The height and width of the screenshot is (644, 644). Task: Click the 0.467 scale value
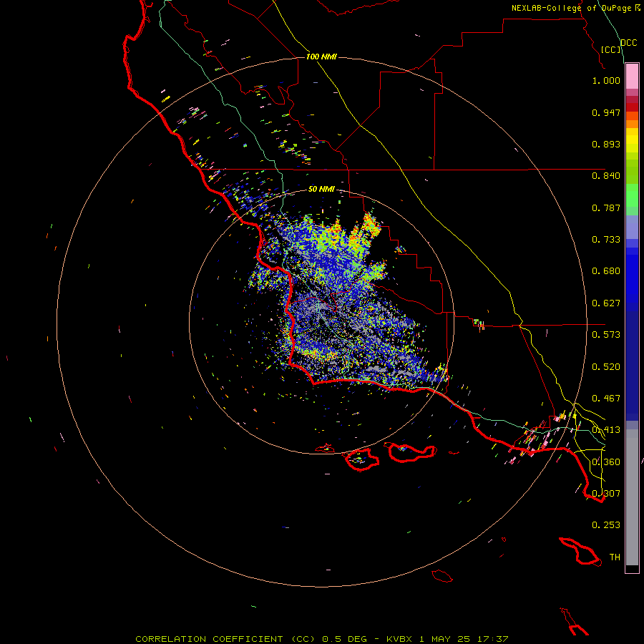click(606, 399)
